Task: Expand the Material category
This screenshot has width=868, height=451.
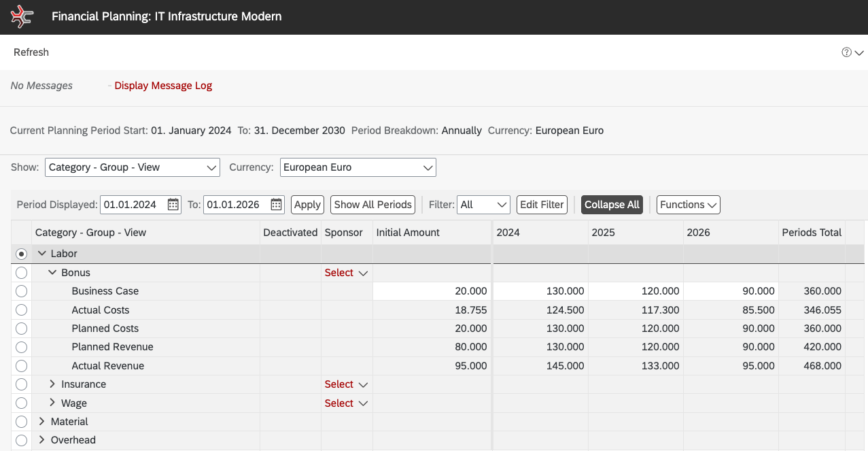Action: 42,422
